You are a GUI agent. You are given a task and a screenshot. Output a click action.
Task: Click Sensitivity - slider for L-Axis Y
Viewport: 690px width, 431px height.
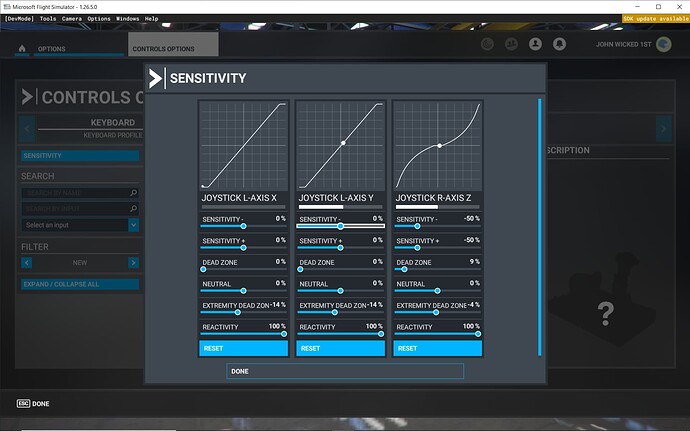340,226
